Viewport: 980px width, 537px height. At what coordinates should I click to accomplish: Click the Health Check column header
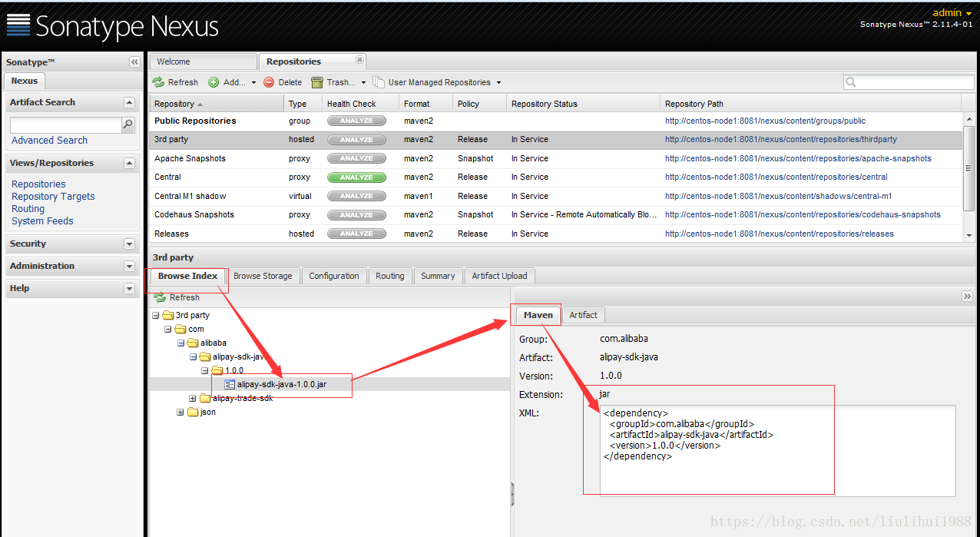click(x=360, y=104)
